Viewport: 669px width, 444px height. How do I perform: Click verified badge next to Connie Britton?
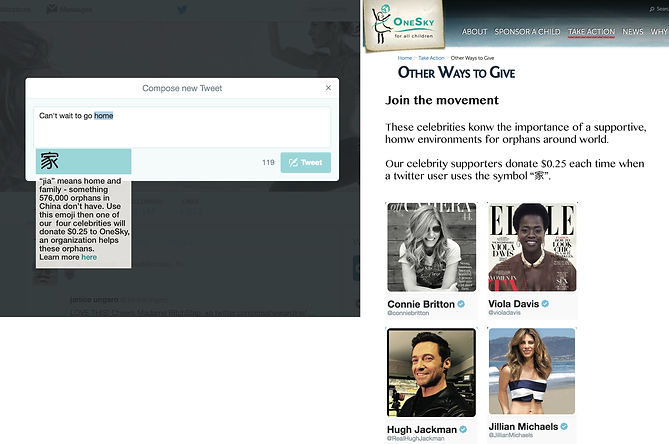461,304
